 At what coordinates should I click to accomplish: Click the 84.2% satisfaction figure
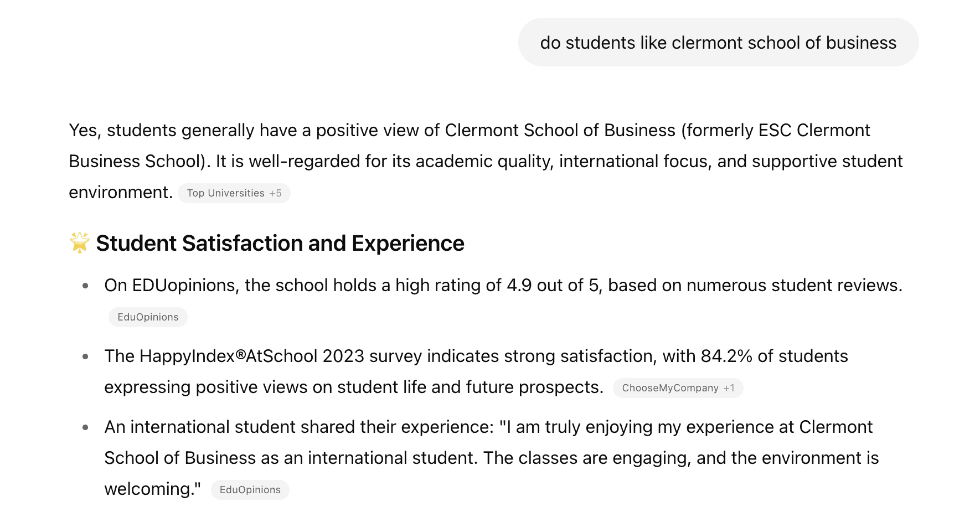pos(726,356)
